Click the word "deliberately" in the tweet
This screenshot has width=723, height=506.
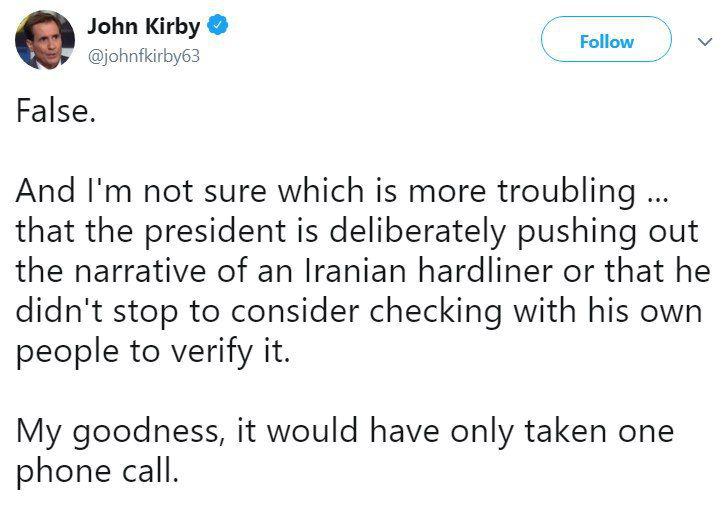[x=418, y=232]
